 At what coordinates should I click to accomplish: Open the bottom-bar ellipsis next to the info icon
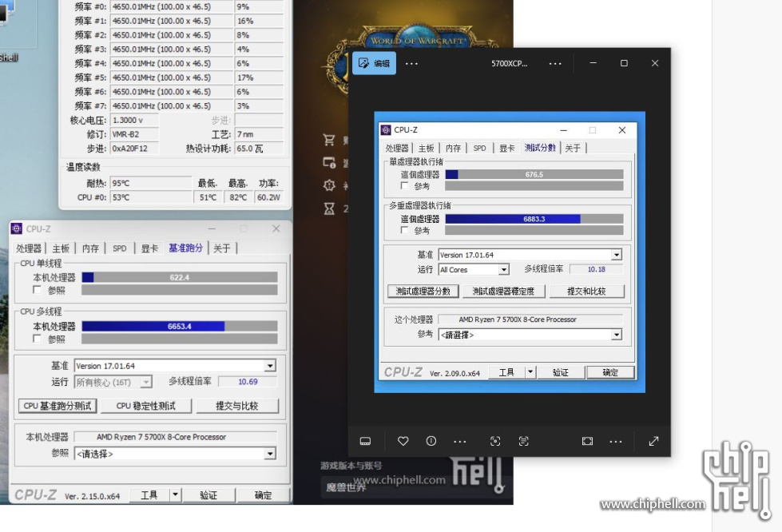(460, 442)
